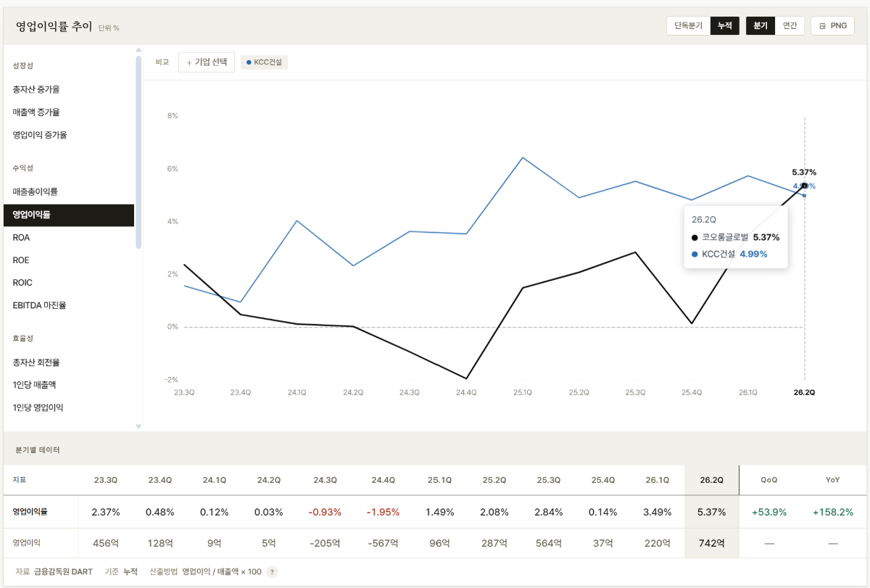Click the sidebar scroll up arrow
The height and width of the screenshot is (588, 870).
(x=138, y=50)
